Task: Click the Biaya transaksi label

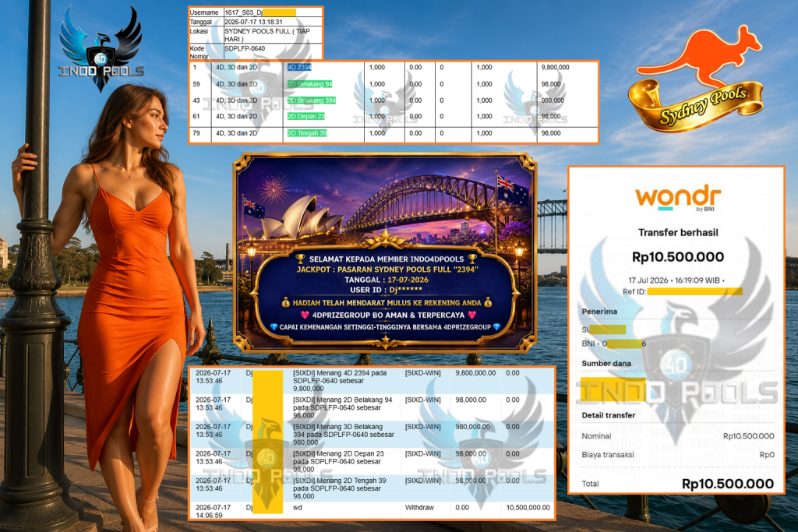Action: (x=608, y=455)
